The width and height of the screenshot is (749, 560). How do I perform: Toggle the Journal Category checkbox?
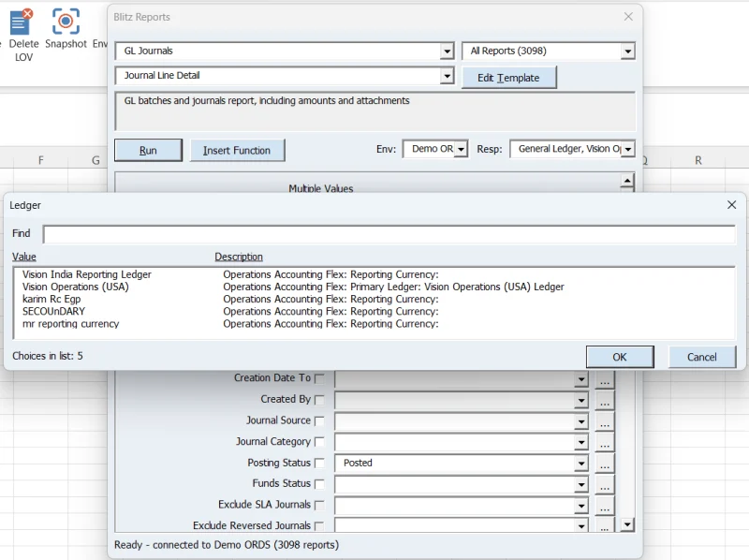pos(319,442)
